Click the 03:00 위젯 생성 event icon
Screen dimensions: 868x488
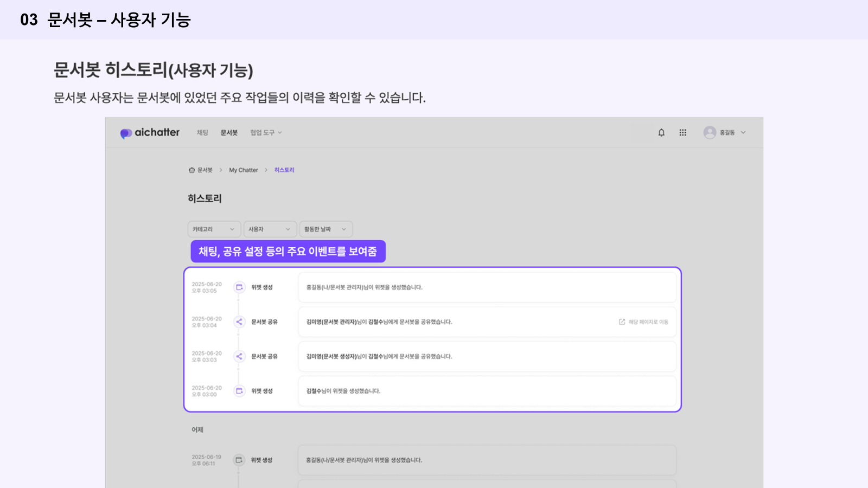pyautogui.click(x=239, y=391)
